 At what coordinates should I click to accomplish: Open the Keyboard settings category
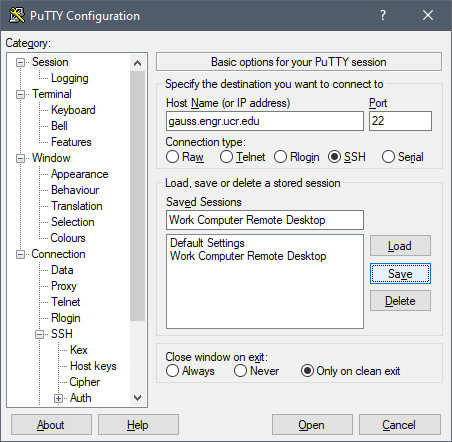[73, 110]
